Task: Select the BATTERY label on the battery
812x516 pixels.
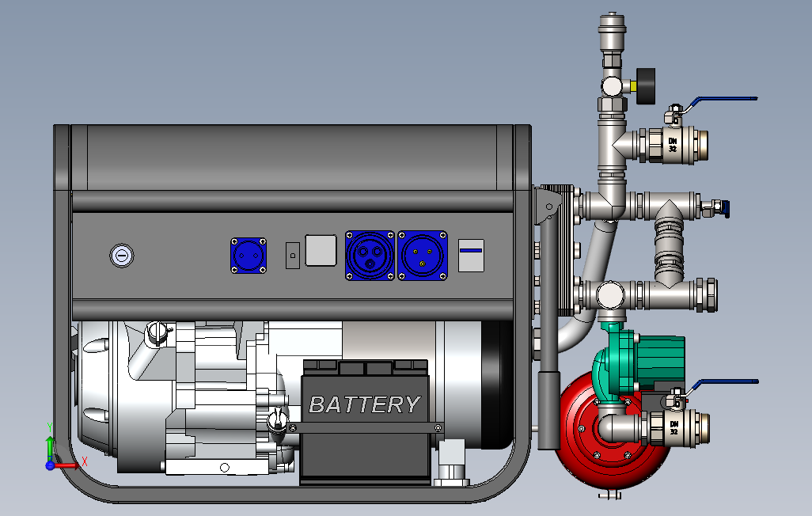Action: pos(365,404)
